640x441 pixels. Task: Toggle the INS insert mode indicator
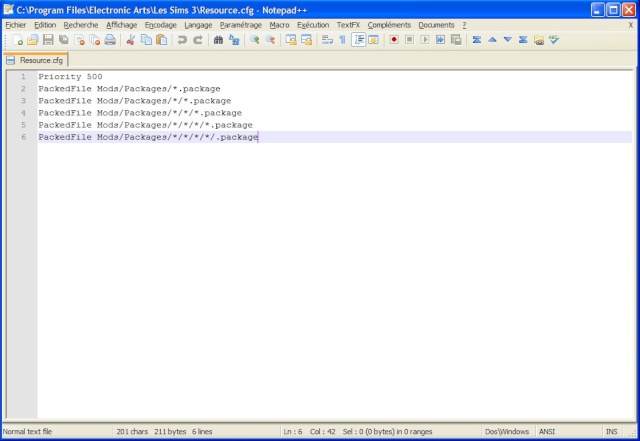(611, 432)
